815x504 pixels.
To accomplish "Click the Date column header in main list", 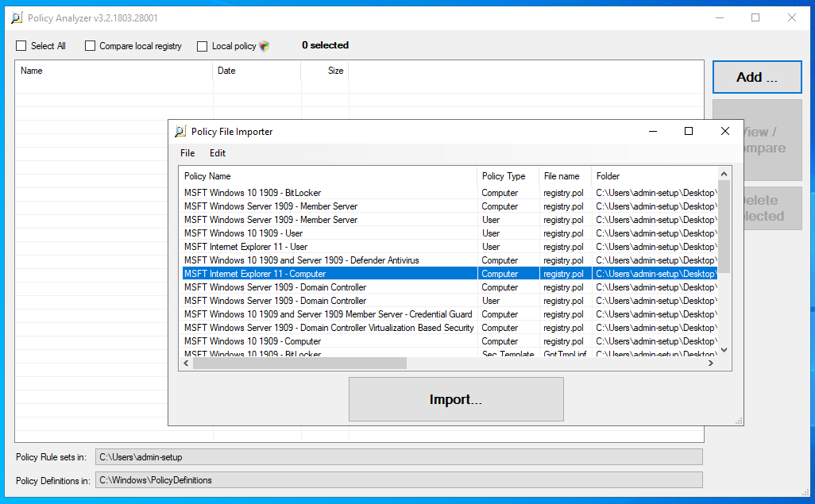I will [257, 71].
